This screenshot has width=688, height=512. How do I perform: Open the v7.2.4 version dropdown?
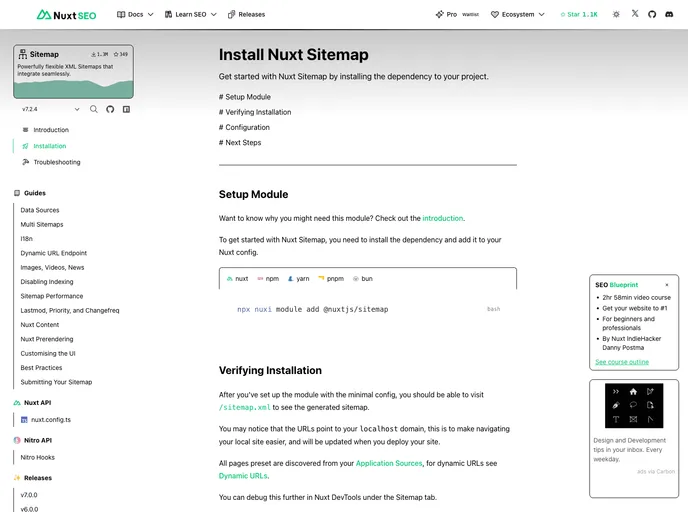click(x=50, y=109)
